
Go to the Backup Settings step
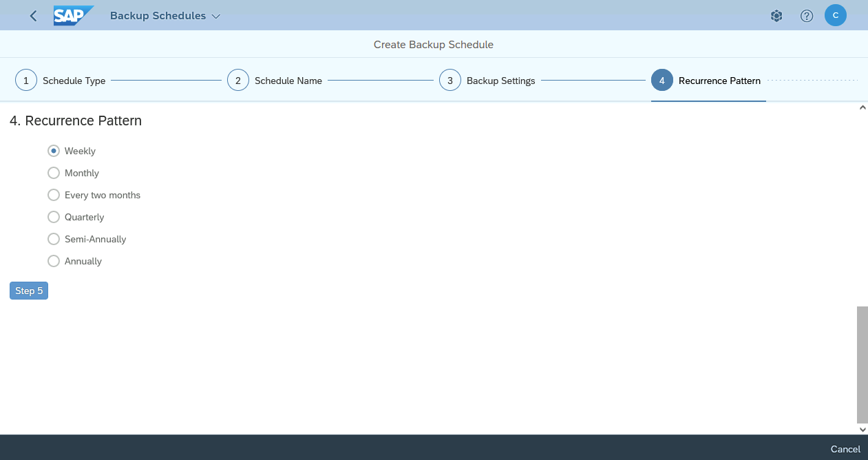point(500,81)
